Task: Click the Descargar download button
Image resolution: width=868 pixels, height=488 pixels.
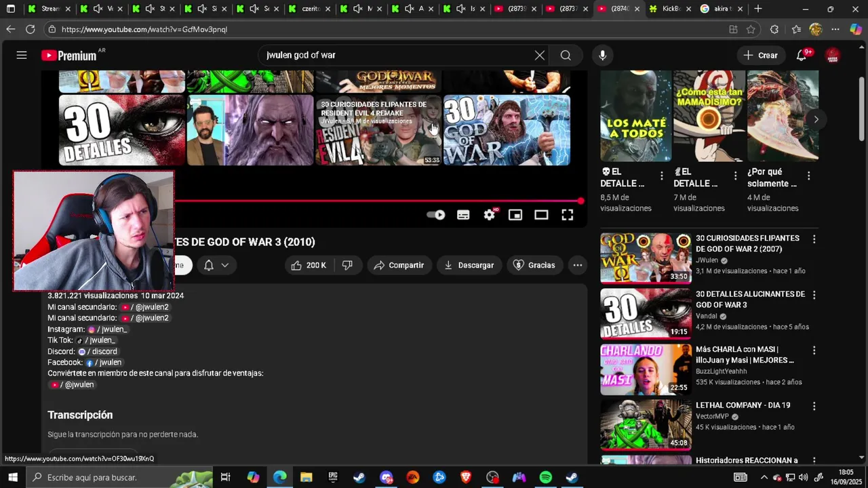Action: click(x=469, y=265)
